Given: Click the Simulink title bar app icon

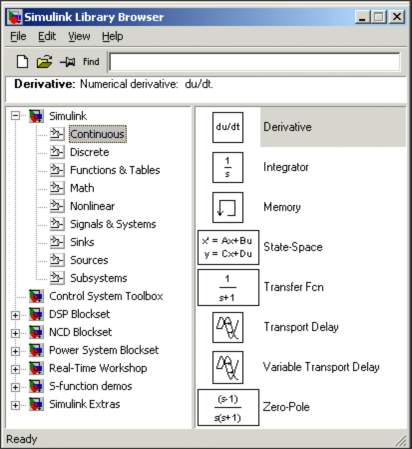Looking at the screenshot, I should click(15, 17).
